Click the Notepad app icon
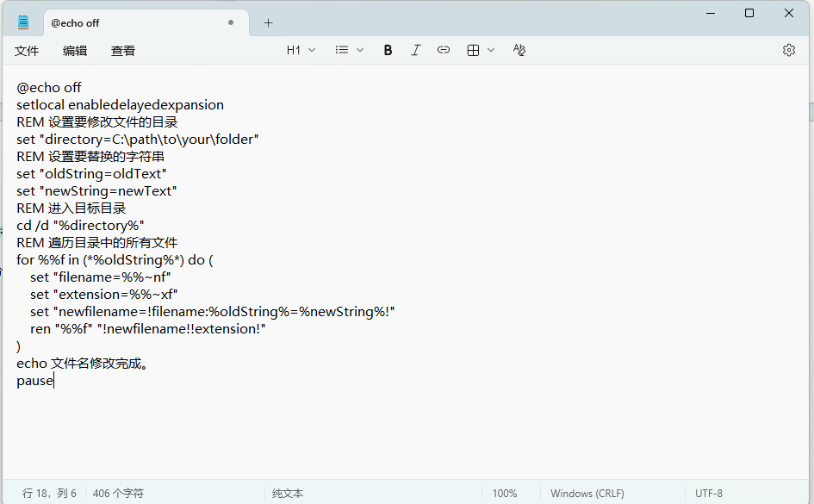 pyautogui.click(x=23, y=22)
